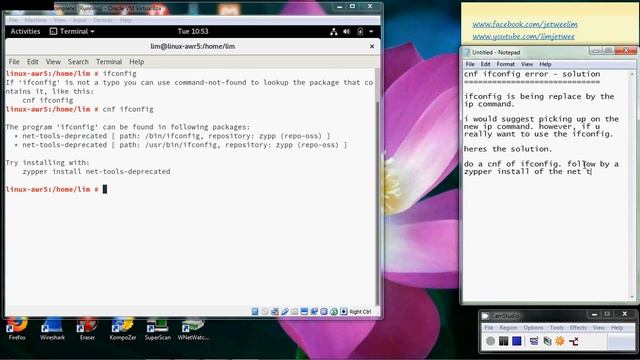The width and height of the screenshot is (640, 360).
Task: Click the VirtualBox display status icon
Action: (x=304, y=311)
